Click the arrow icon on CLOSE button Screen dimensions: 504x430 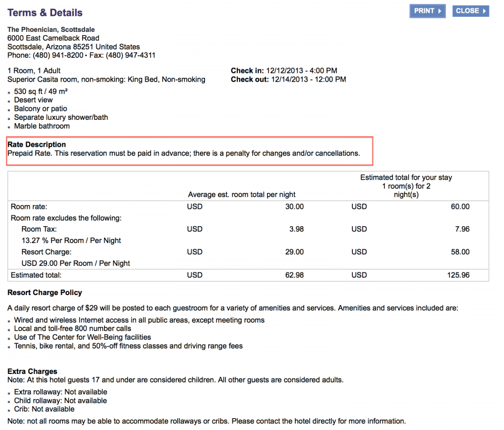(484, 11)
